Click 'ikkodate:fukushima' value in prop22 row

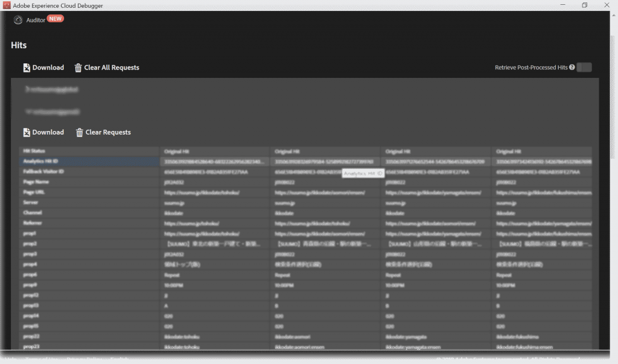[x=517, y=337]
